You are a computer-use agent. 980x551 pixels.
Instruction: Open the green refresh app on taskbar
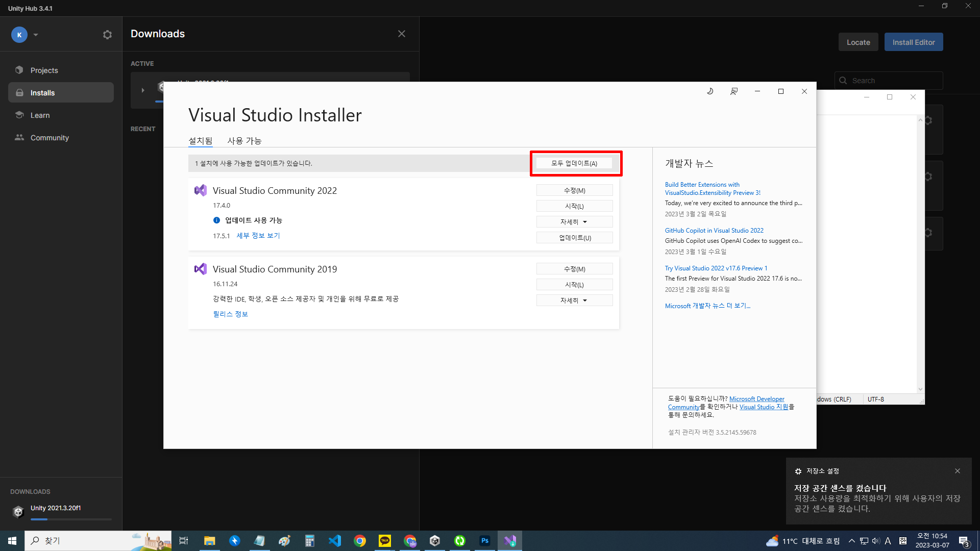click(x=460, y=541)
